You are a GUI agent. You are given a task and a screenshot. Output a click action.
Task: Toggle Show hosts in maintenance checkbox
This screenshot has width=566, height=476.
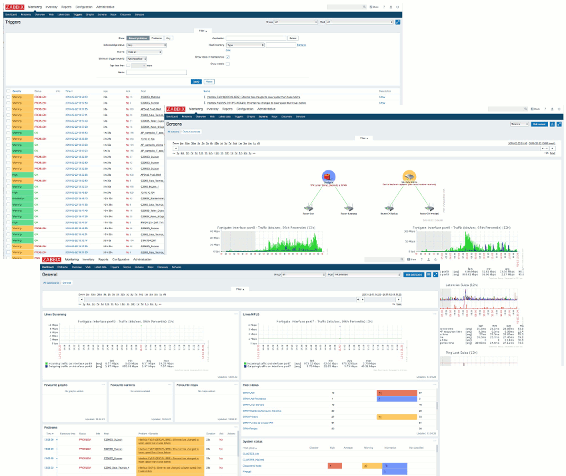pos(228,57)
